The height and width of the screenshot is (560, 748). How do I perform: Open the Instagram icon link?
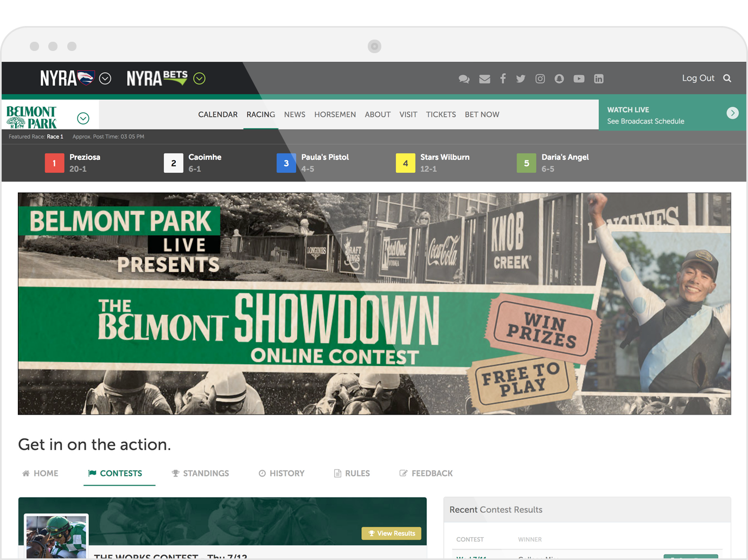(540, 79)
